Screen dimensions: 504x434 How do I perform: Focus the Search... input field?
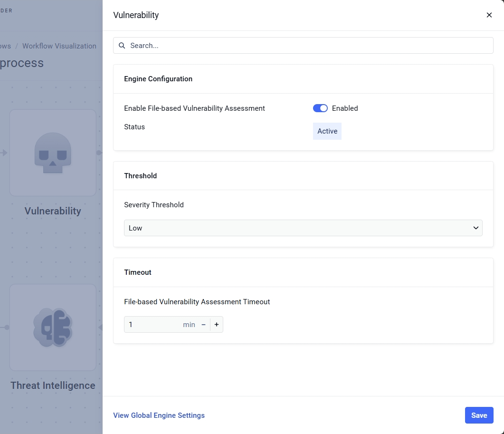(303, 45)
